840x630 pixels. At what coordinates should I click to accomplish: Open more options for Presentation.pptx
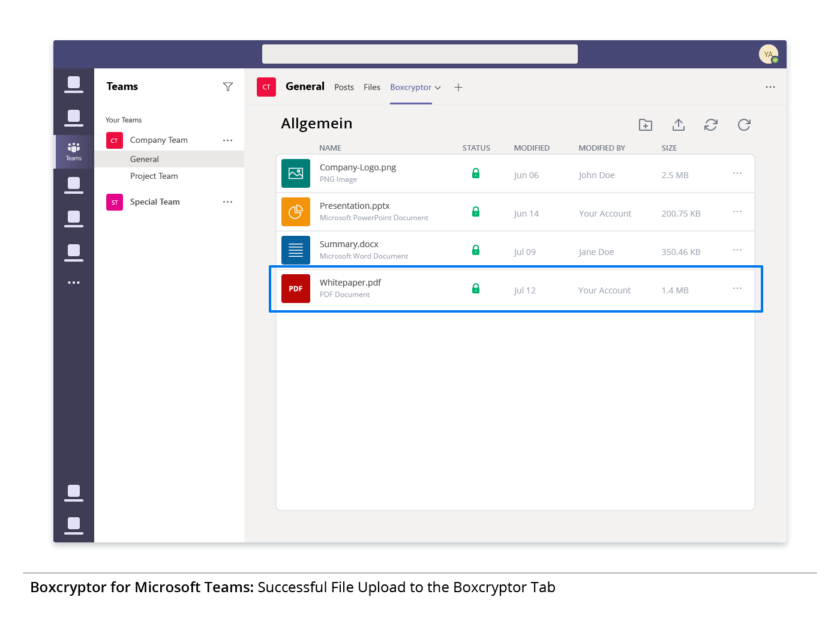(737, 212)
